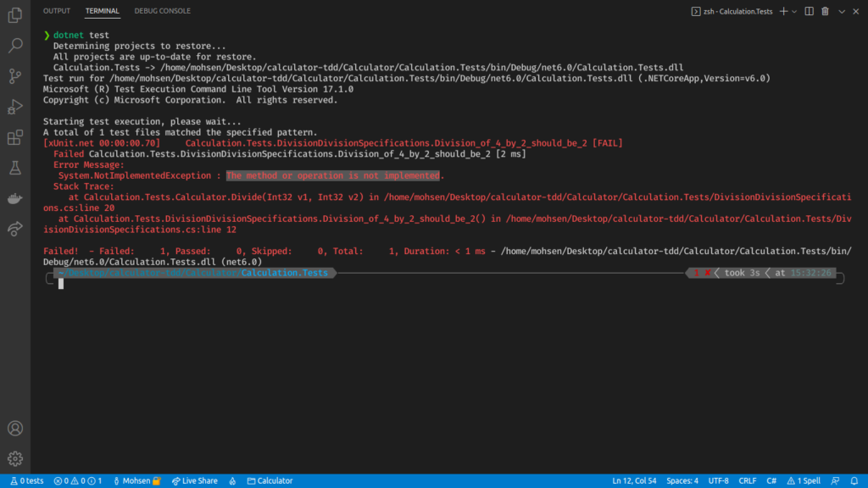Switch to the OUTPUT tab
The width and height of the screenshot is (868, 488).
57,11
